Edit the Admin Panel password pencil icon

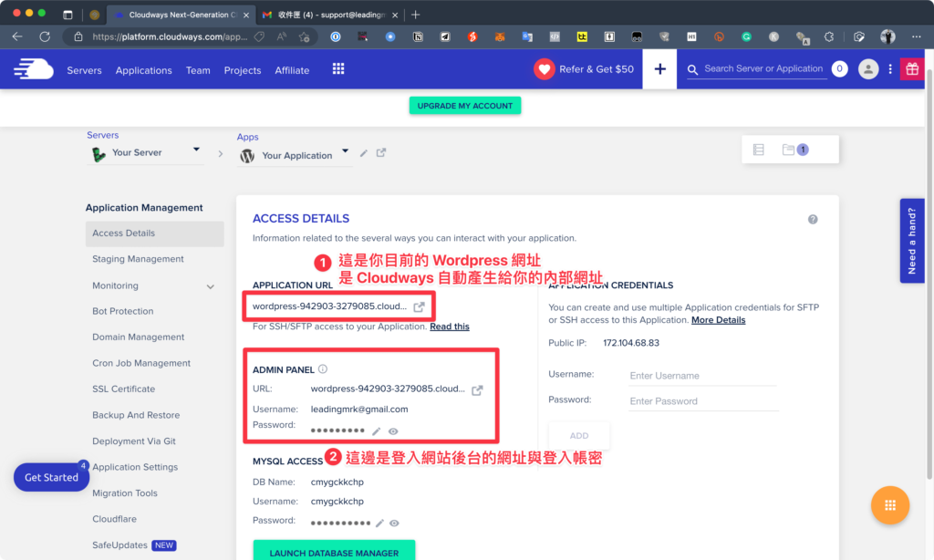click(x=377, y=431)
